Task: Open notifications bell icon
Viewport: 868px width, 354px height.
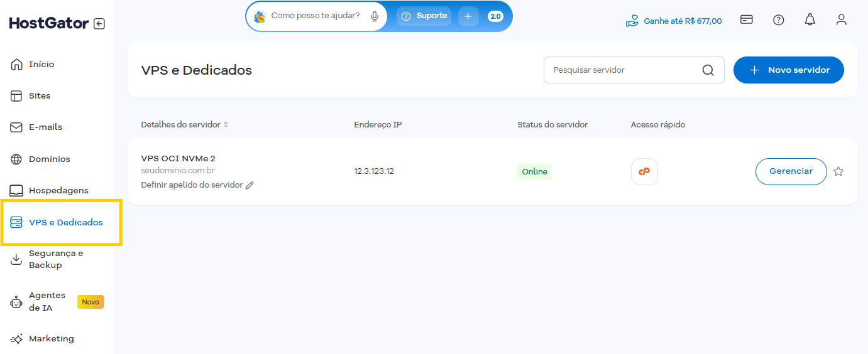Action: click(x=810, y=19)
